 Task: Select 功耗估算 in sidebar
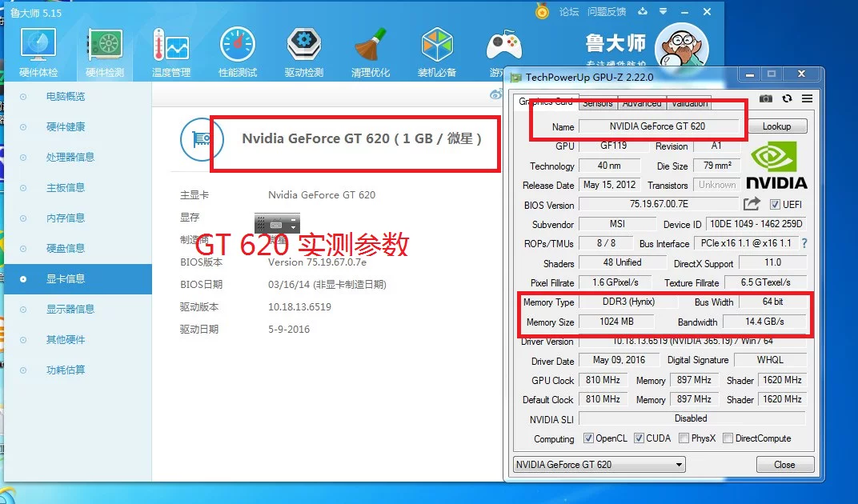[x=65, y=370]
